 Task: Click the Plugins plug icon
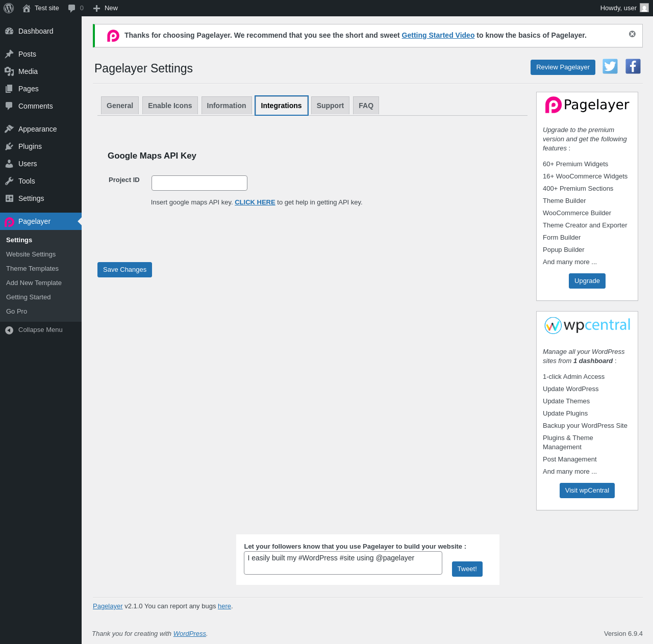coord(9,146)
